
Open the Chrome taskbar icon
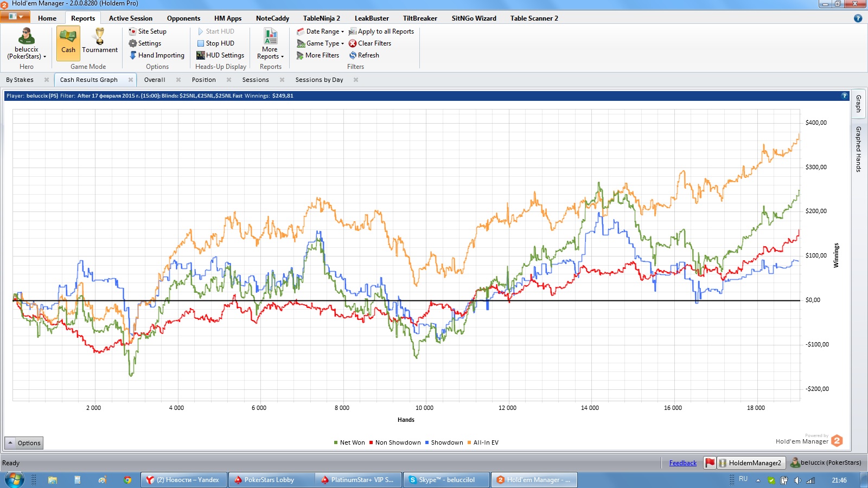coord(127,480)
